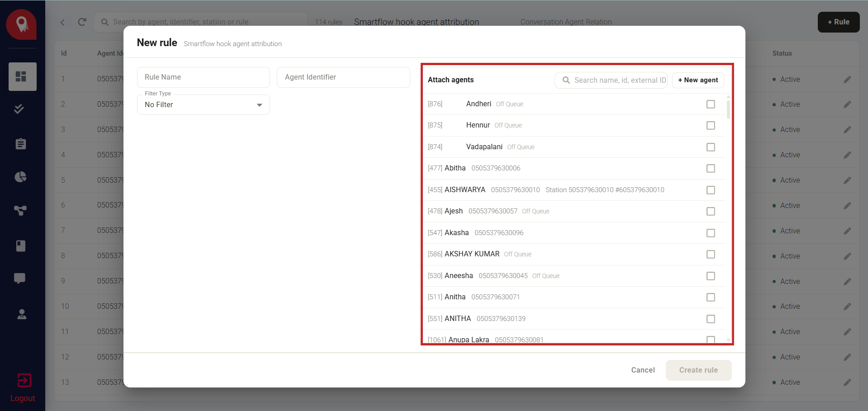Tick the checkbox for agent Ajesh
This screenshot has height=411, width=868.
coord(711,211)
